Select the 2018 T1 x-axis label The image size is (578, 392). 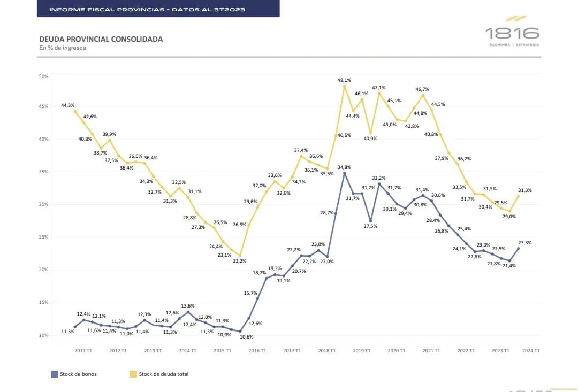327,351
